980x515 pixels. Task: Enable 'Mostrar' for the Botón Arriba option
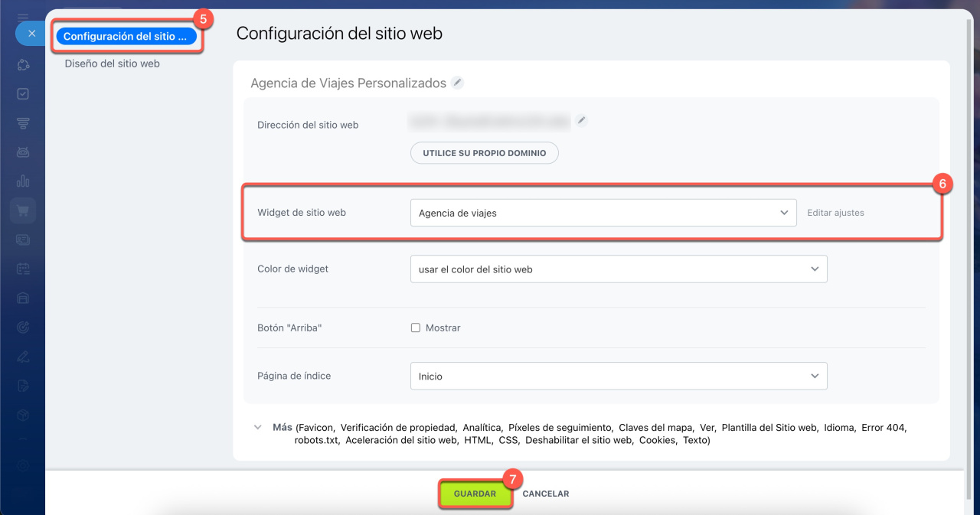[415, 327]
